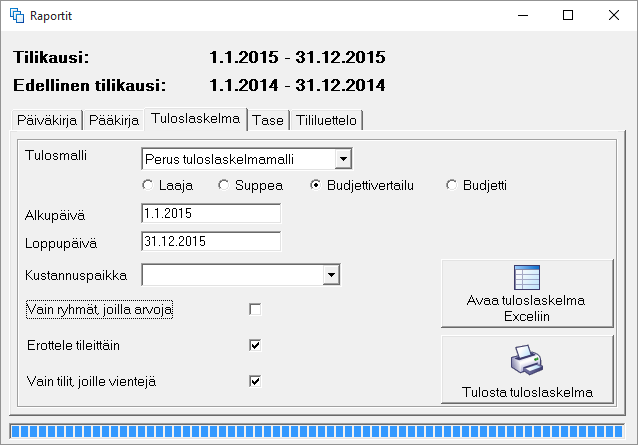This screenshot has height=445, width=638.
Task: Click the Loppupäivä date field
Action: coord(211,241)
